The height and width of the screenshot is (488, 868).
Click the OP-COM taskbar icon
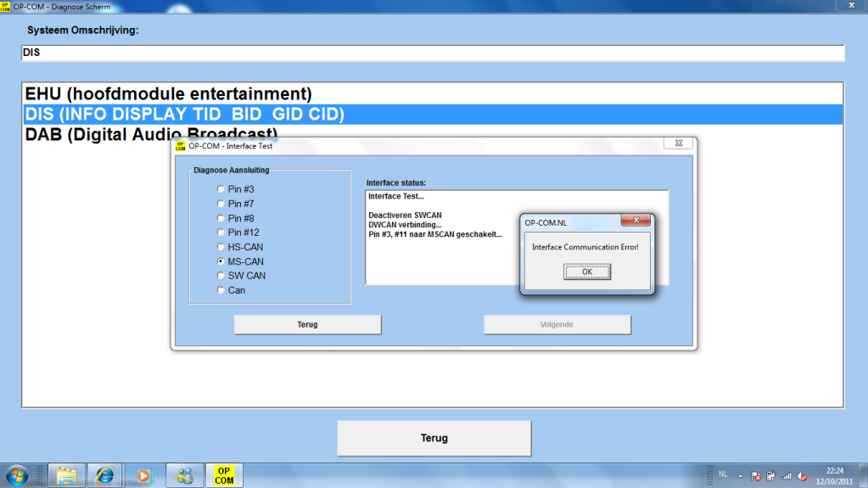[224, 475]
